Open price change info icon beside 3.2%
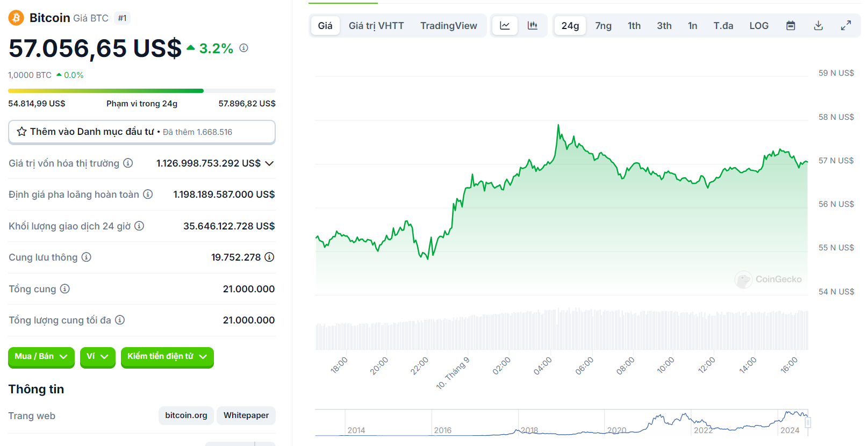 (243, 48)
